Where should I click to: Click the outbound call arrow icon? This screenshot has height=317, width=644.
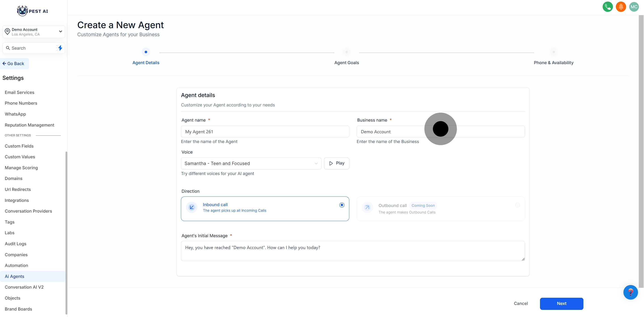point(367,207)
